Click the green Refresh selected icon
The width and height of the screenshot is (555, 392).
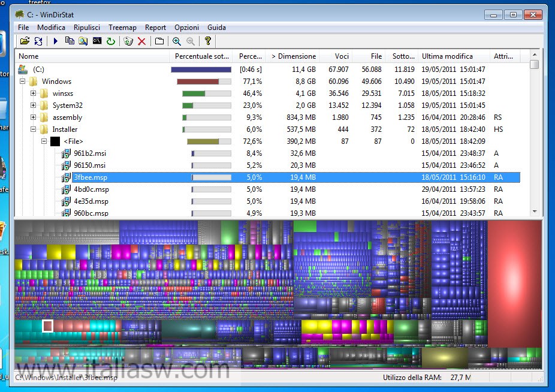[x=111, y=41]
